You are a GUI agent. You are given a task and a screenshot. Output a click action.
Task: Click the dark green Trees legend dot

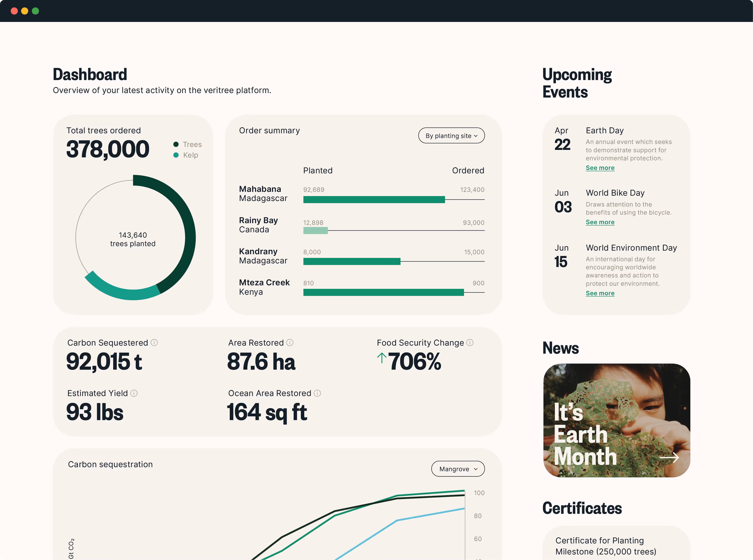pos(176,144)
